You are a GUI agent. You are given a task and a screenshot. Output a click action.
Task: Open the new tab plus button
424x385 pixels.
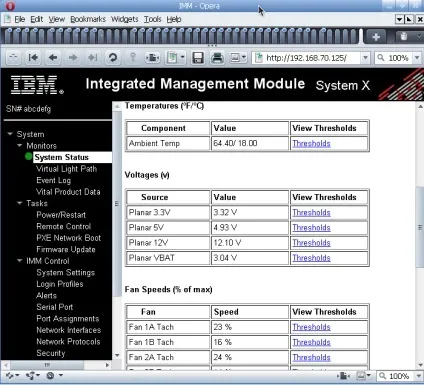tap(376, 37)
